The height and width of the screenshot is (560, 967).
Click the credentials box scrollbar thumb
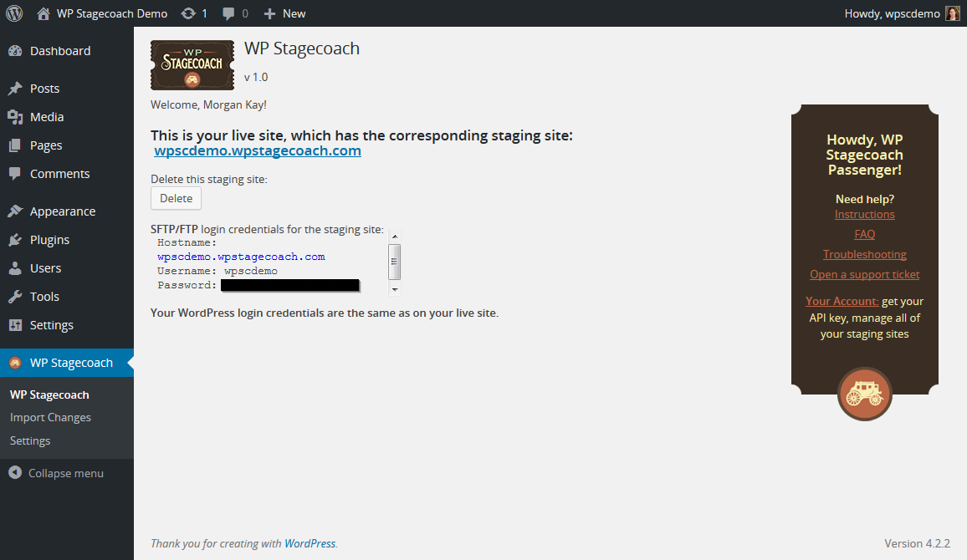395,262
